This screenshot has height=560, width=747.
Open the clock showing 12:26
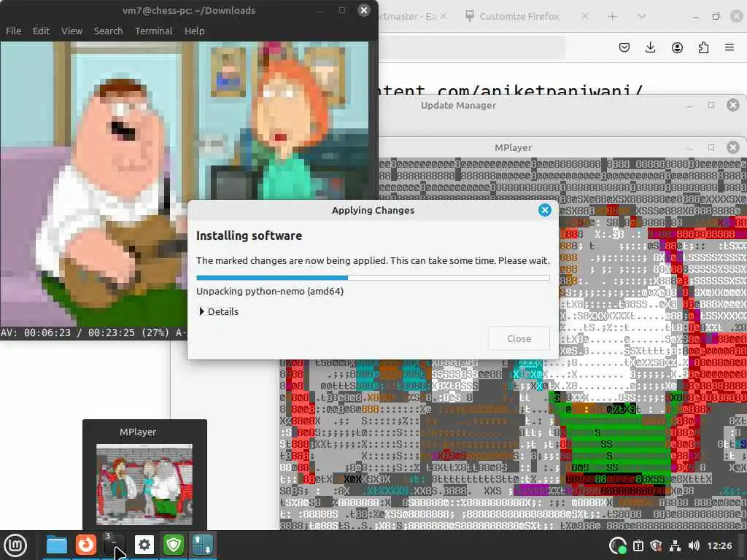coord(719,545)
